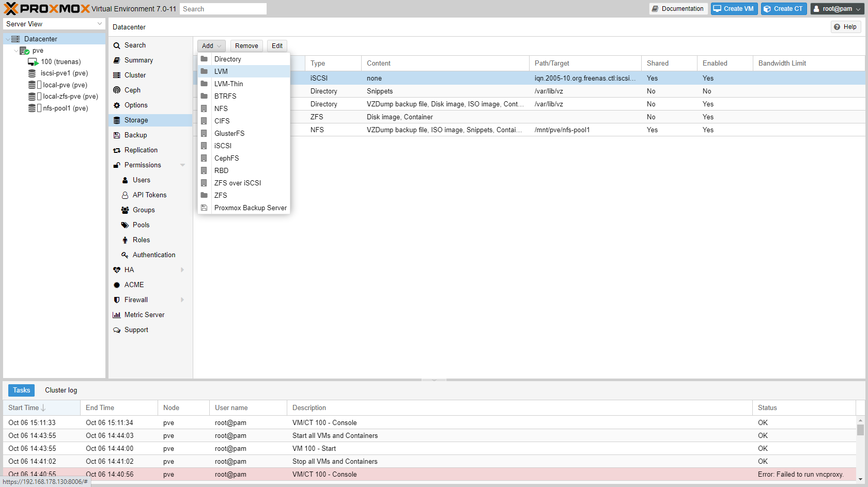
Task: Collapse the pve node expander
Action: [x=16, y=51]
